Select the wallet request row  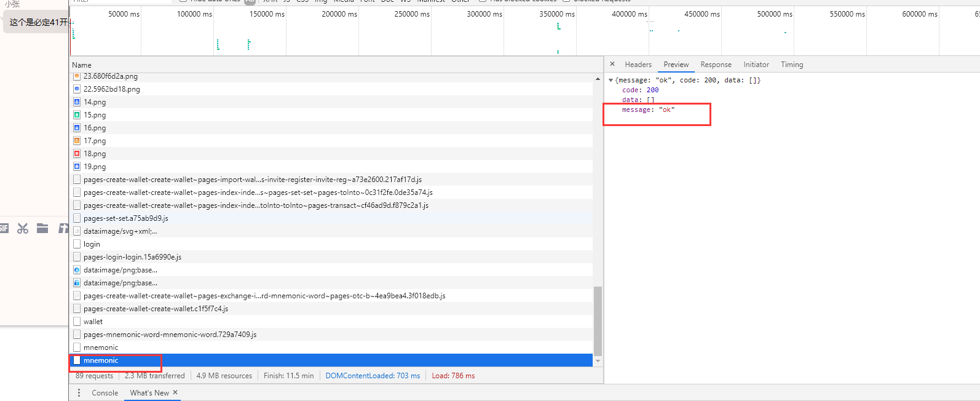[331, 322]
